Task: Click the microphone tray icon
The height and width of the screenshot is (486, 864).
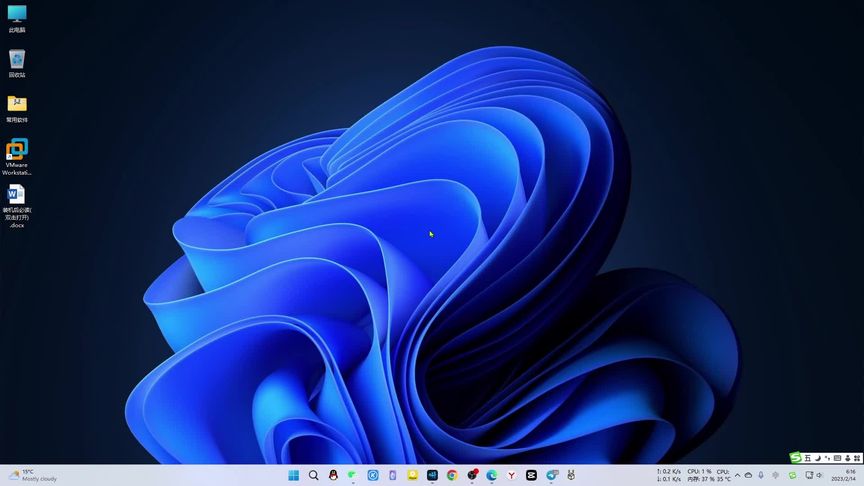Action: (x=761, y=475)
